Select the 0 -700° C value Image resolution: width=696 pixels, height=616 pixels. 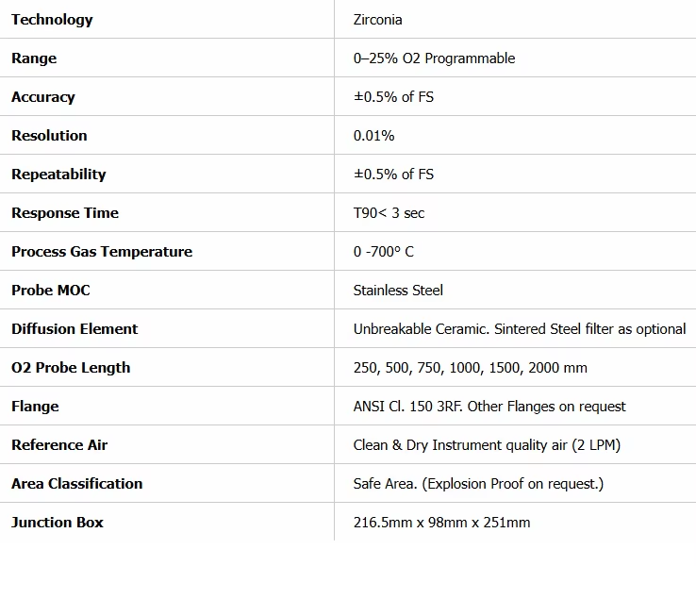tap(383, 252)
